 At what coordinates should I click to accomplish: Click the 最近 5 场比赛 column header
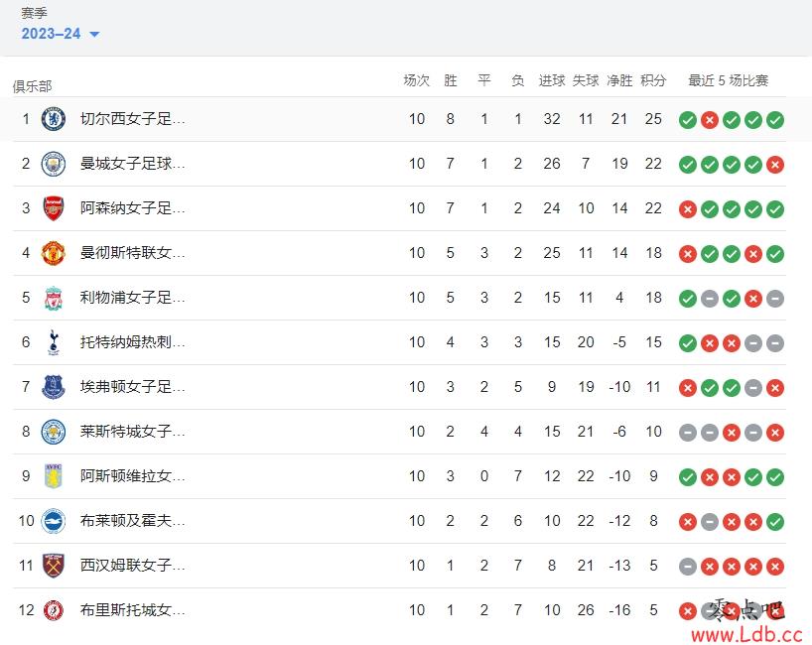coord(728,80)
